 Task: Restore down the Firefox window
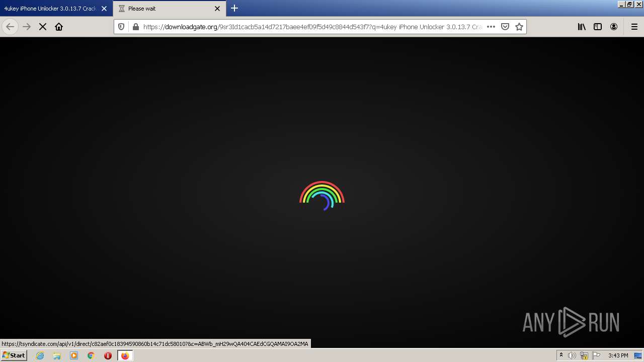(x=630, y=4)
